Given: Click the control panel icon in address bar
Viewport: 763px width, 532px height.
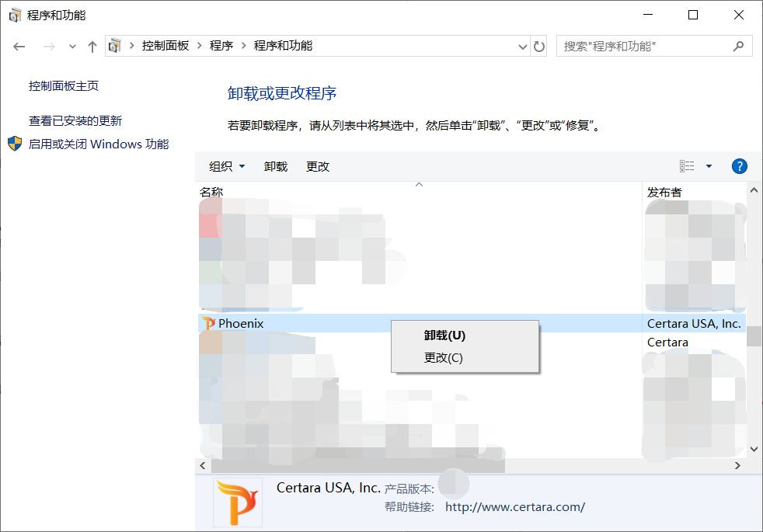Looking at the screenshot, I should click(115, 46).
